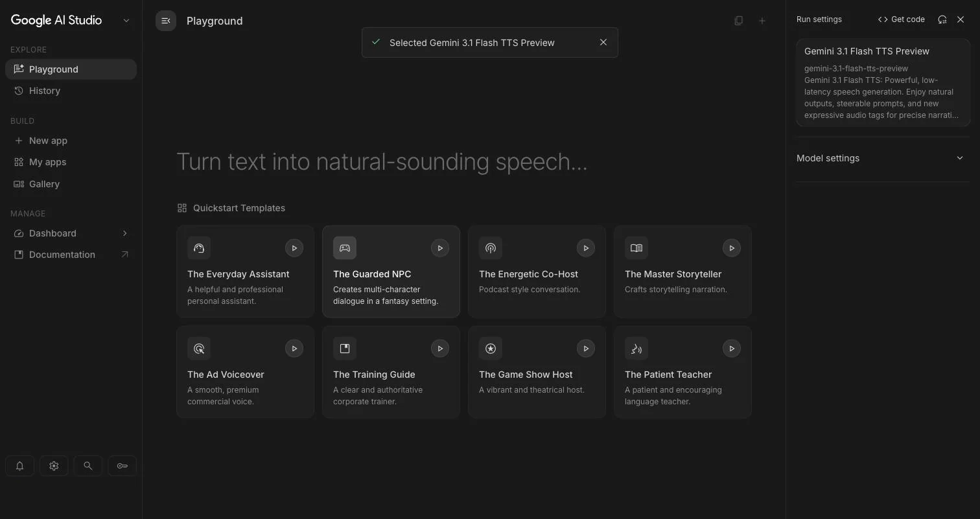Click the cursor-target icon on Ad Voiceover card
The image size is (980, 519).
click(x=199, y=349)
